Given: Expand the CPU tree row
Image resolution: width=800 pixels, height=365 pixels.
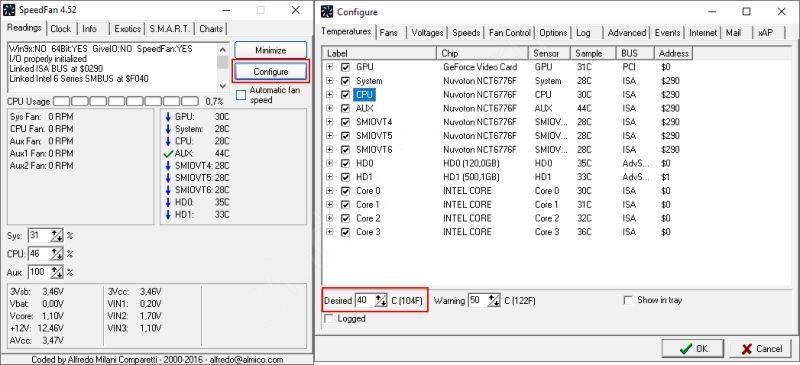Looking at the screenshot, I should point(330,94).
